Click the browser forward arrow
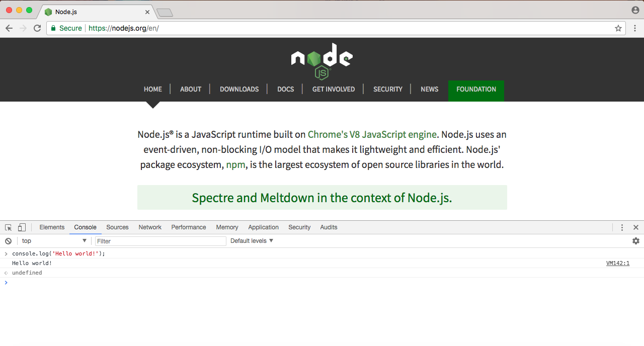Screen dimensions: 644x346 coord(23,28)
